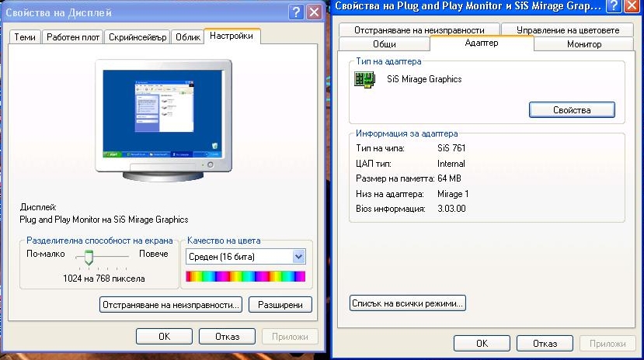
Task: Switch to the Скрийнсейвър tab
Action: click(x=138, y=37)
